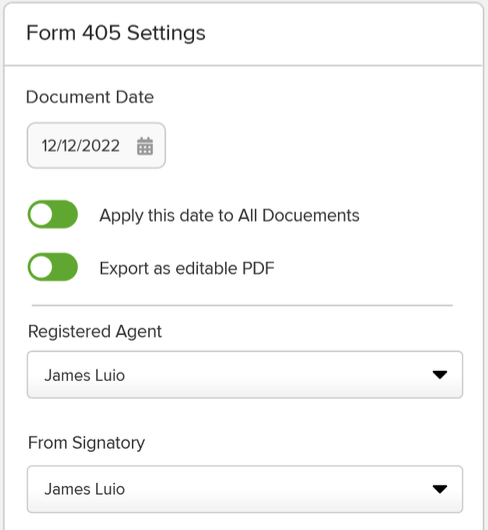Image resolution: width=488 pixels, height=530 pixels.
Task: Toggle Export as editable PDF switch
Action: (x=53, y=267)
